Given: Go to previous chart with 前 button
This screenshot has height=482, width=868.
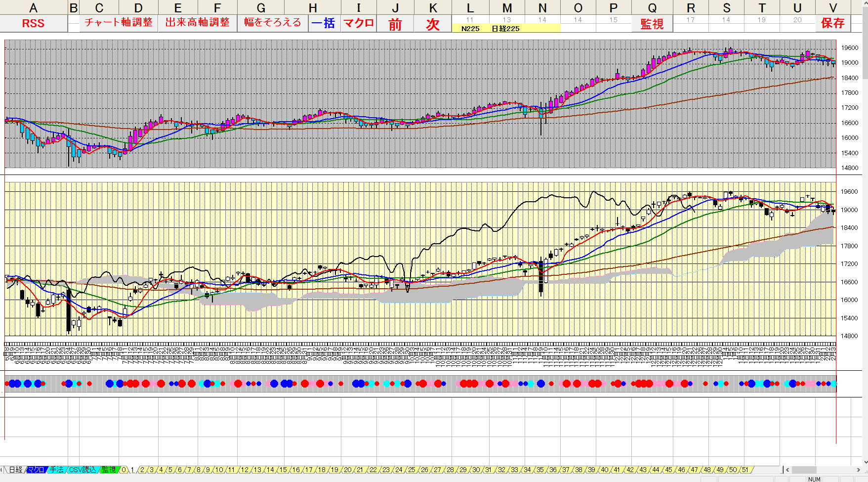Looking at the screenshot, I should tap(395, 24).
